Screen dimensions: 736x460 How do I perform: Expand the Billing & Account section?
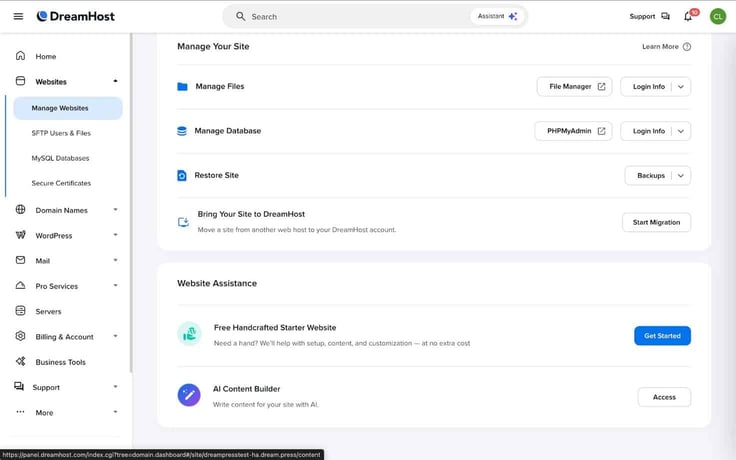tap(115, 336)
